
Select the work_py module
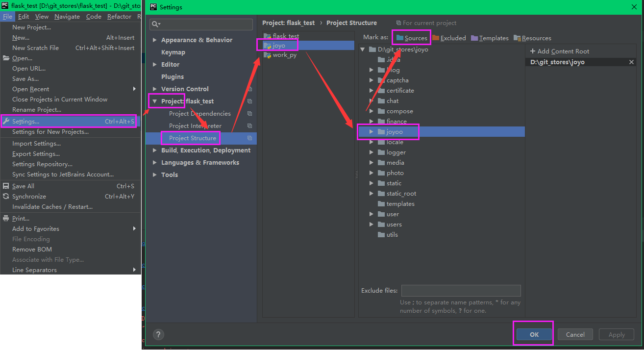click(x=283, y=55)
